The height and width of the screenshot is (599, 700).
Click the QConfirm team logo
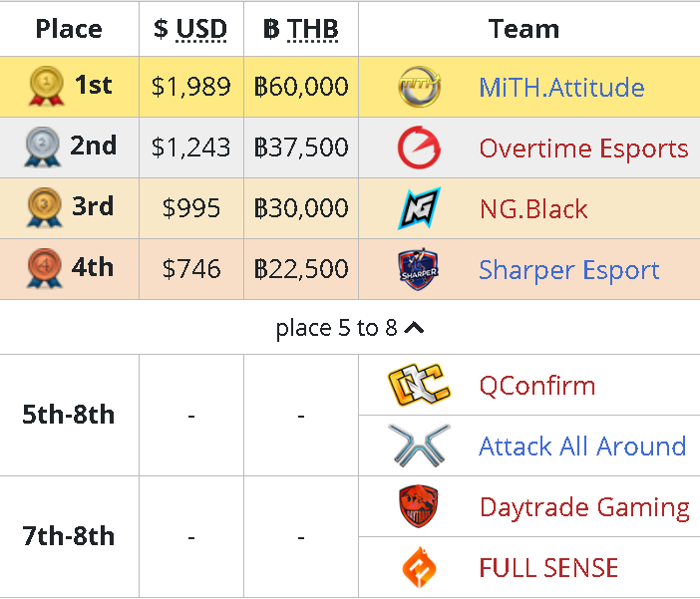[x=419, y=386]
